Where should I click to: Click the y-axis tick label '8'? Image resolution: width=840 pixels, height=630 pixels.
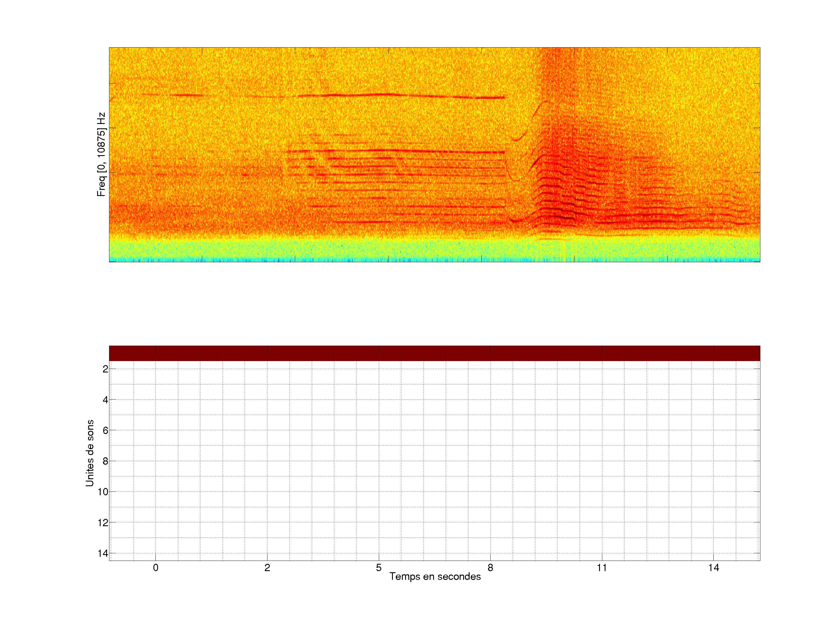[x=105, y=461]
